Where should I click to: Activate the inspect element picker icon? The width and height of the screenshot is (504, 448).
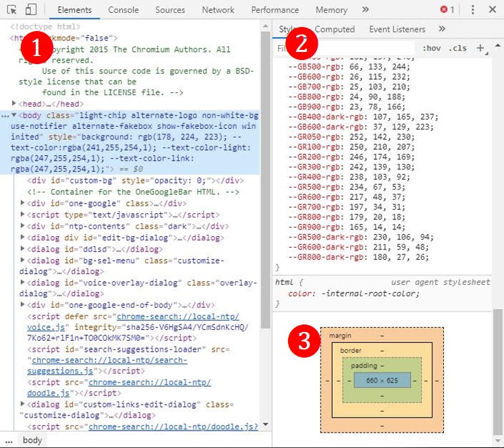[x=11, y=10]
